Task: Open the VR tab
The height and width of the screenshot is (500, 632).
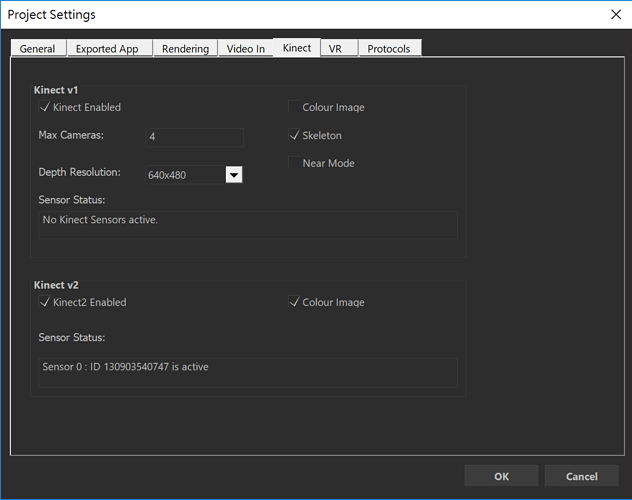Action: pyautogui.click(x=339, y=48)
